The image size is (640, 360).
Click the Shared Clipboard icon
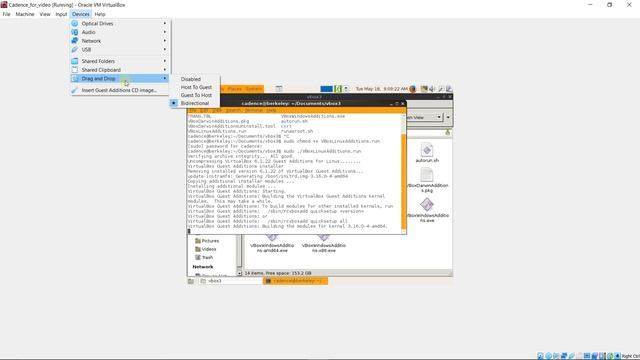click(75, 70)
